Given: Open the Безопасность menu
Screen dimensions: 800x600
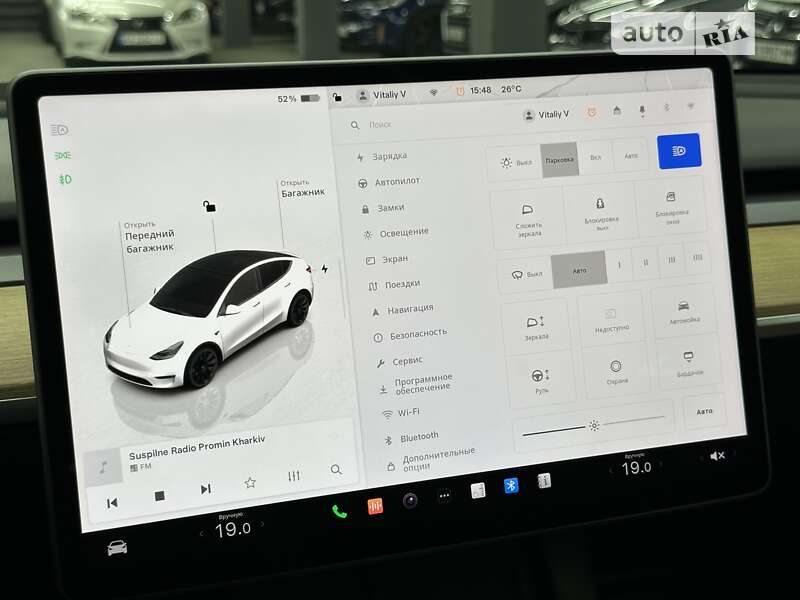Looking at the screenshot, I should pos(411,334).
